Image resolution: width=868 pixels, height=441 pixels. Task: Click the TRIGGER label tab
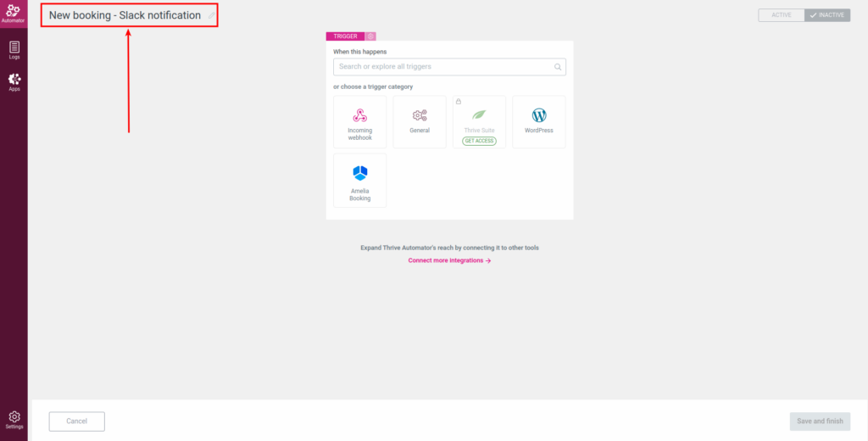click(x=345, y=36)
